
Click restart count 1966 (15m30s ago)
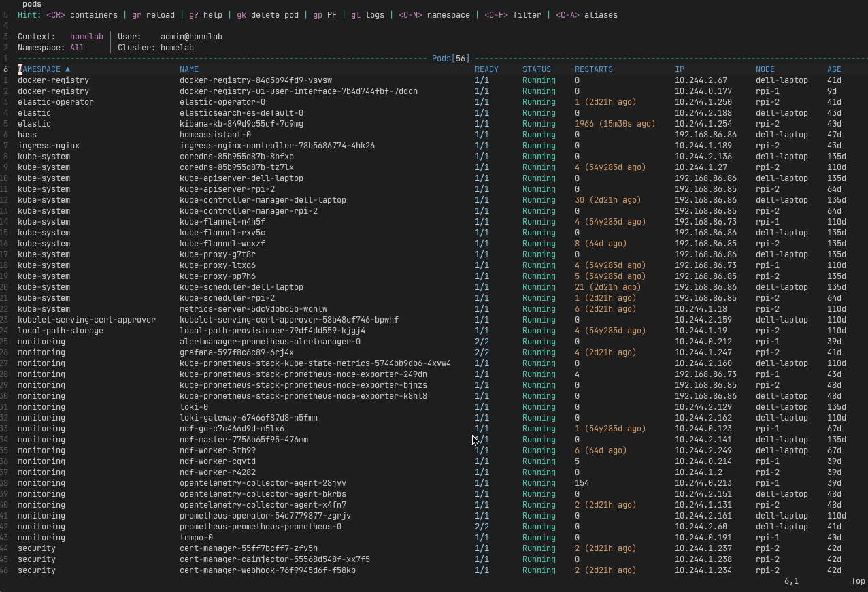615,124
